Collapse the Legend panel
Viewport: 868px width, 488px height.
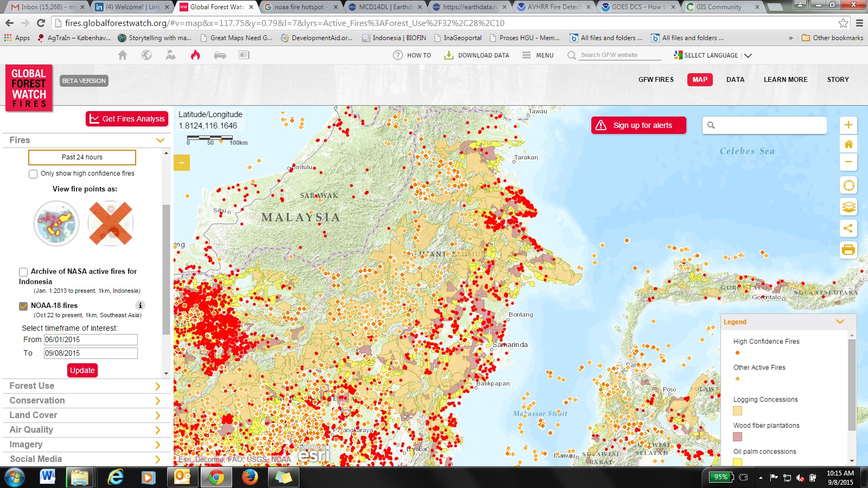pyautogui.click(x=840, y=322)
